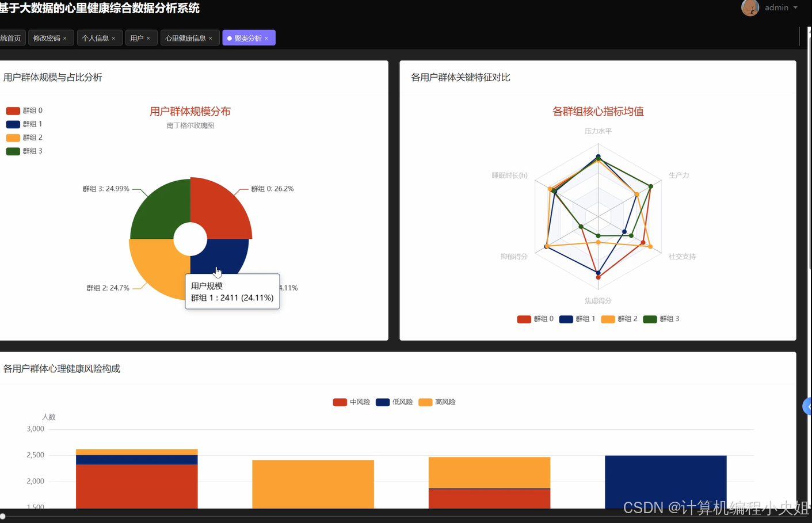Click the orange point on the 社交支持 axis
Screen dimensions: 812x523
651,247
